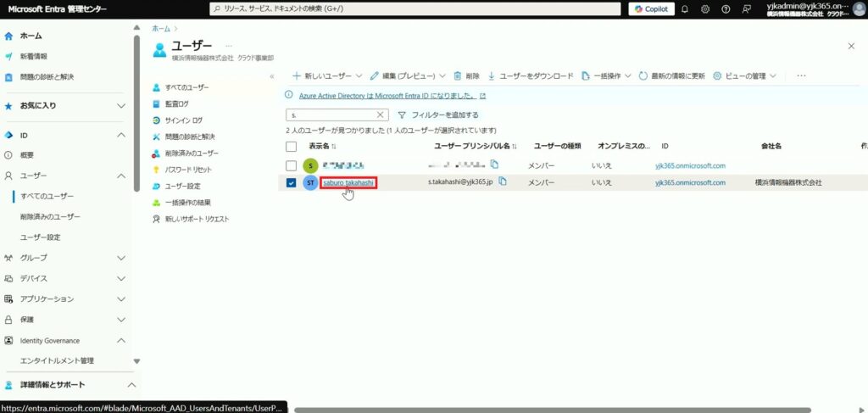Click the refresh 最新の情報に更新 icon
The height and width of the screenshot is (413, 868).
click(x=643, y=75)
